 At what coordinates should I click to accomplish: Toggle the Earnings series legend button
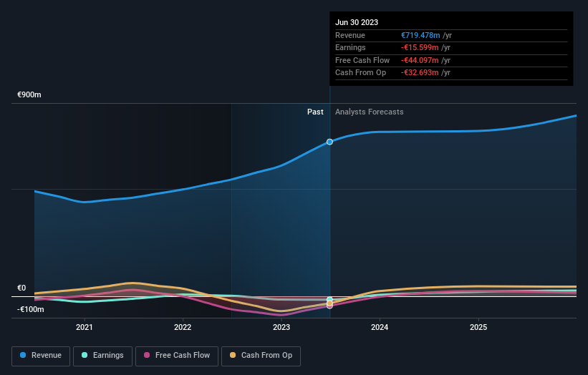pyautogui.click(x=102, y=356)
